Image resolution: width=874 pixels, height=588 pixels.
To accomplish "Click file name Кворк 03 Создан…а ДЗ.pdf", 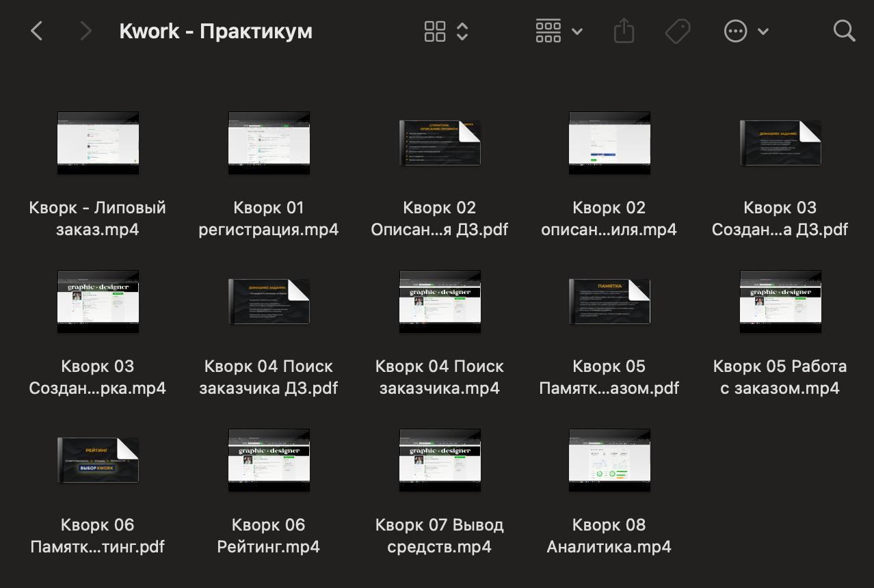I will click(x=780, y=219).
